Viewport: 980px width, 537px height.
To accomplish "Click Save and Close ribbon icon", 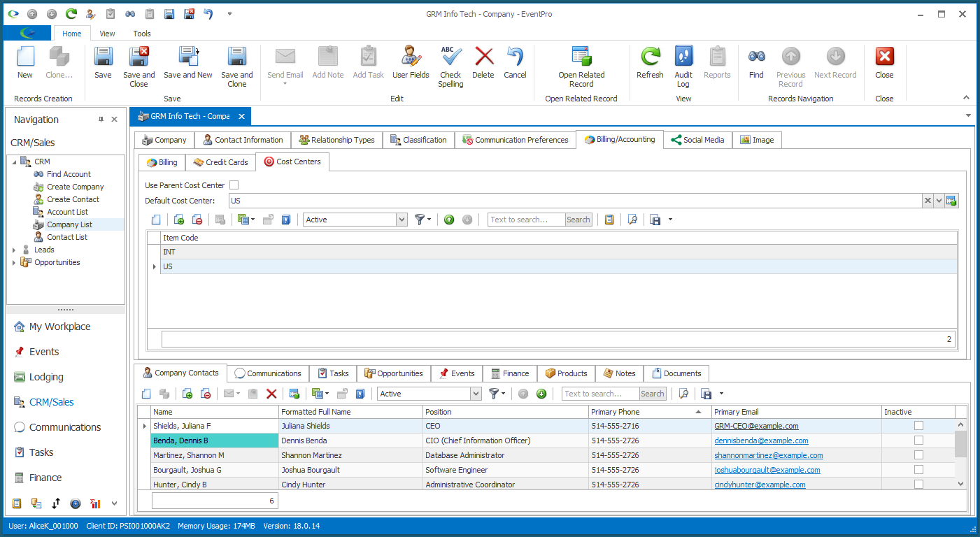I will point(139,57).
